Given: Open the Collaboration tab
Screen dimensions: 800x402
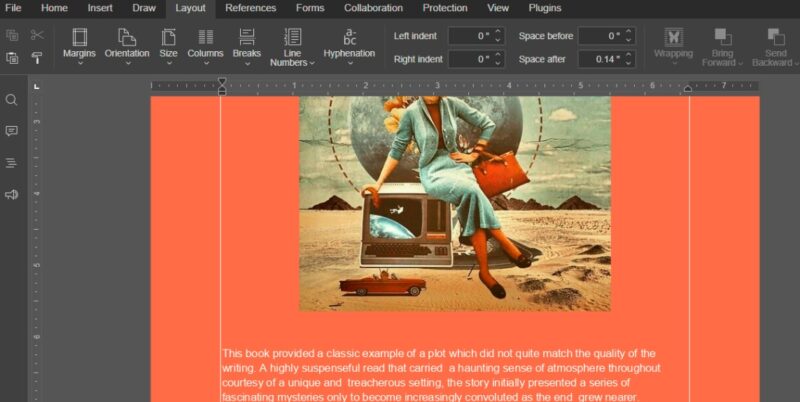Looking at the screenshot, I should pos(373,8).
